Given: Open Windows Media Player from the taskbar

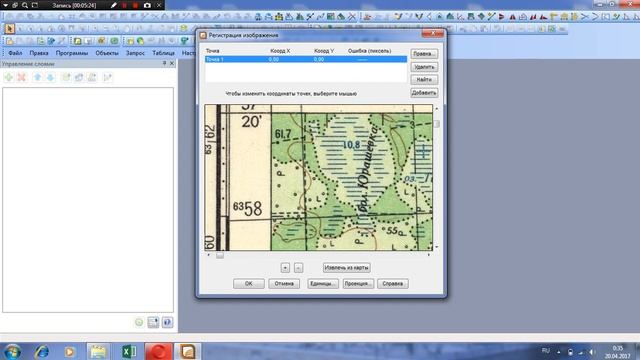Looking at the screenshot, I should click(69, 351).
